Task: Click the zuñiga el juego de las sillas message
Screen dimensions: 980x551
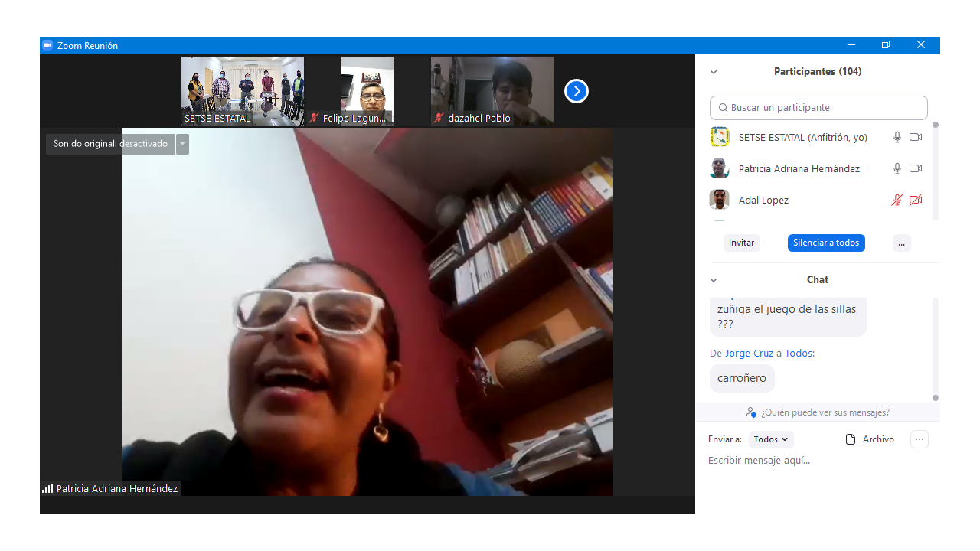Action: click(x=788, y=316)
